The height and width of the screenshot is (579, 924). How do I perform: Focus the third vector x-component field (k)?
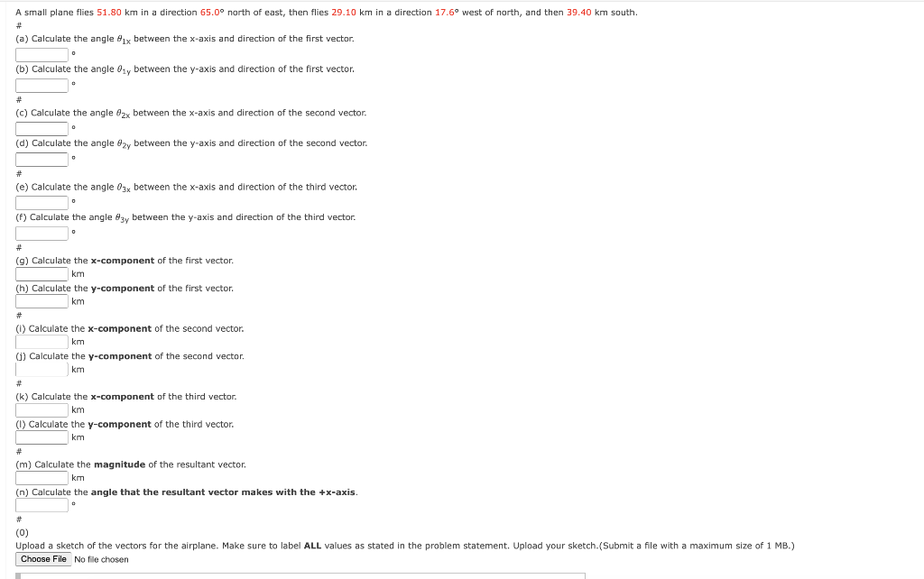[42, 410]
